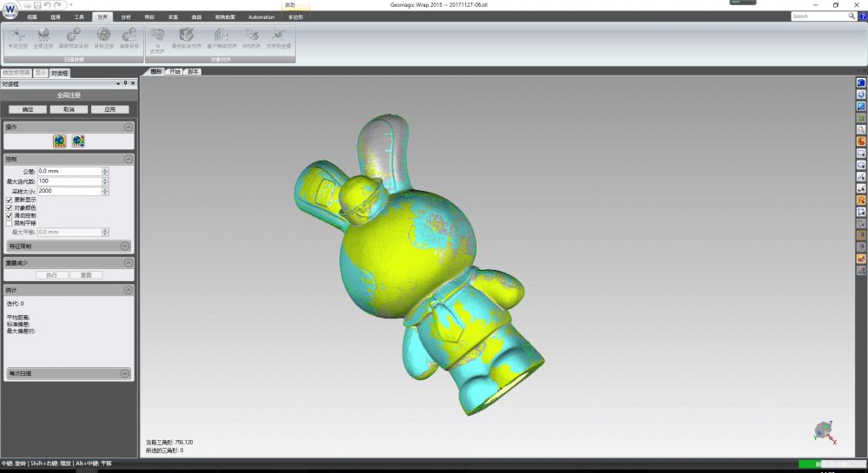Select the second globe icon with color bar in 操作

pyautogui.click(x=78, y=141)
